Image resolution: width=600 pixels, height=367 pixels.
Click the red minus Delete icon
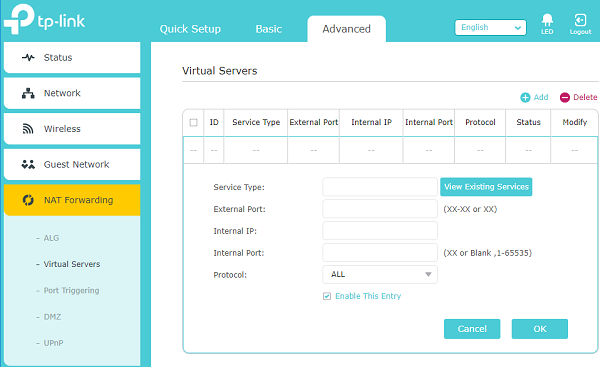click(x=565, y=98)
